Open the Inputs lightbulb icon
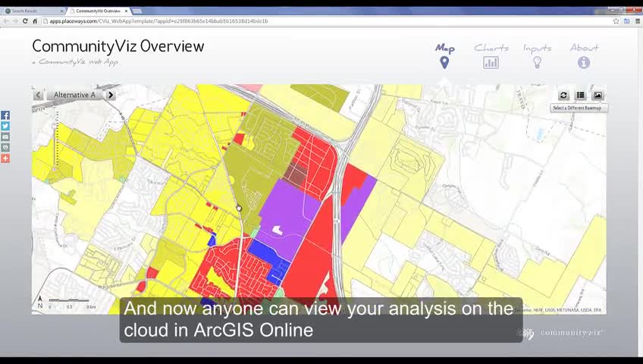Screen dimensions: 643x364 [x=537, y=62]
